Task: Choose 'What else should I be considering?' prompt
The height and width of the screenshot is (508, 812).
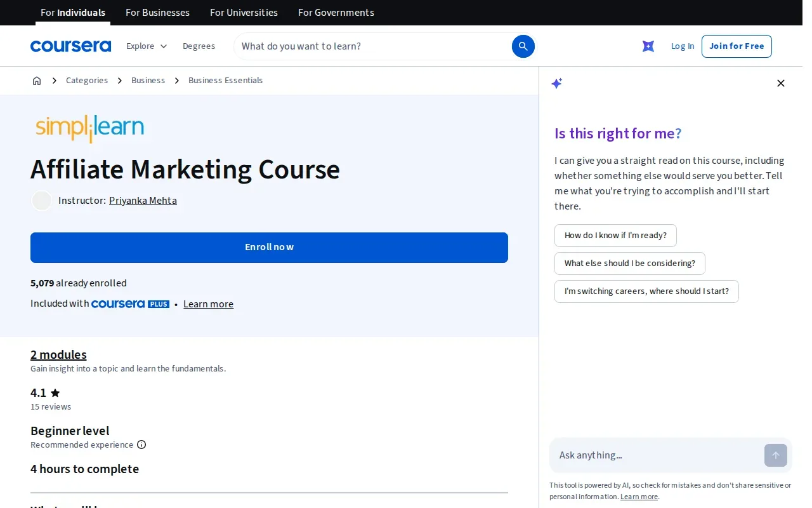Action: pos(630,264)
